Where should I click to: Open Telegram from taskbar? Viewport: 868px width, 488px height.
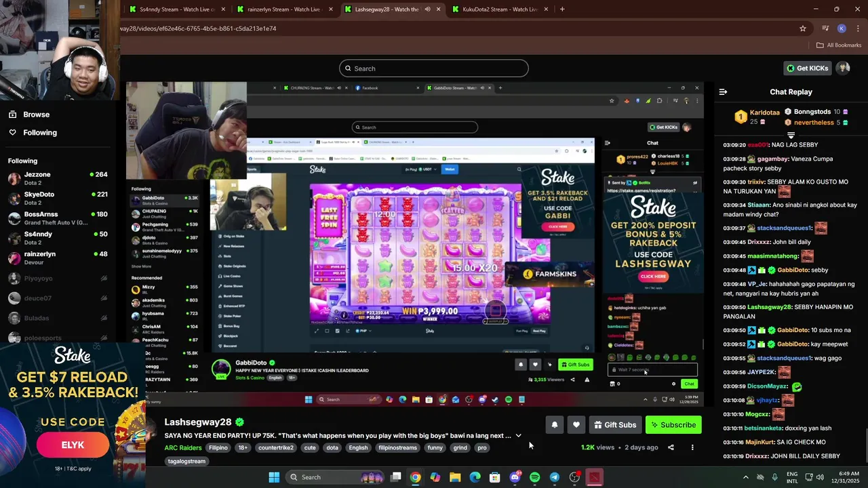[555, 477]
